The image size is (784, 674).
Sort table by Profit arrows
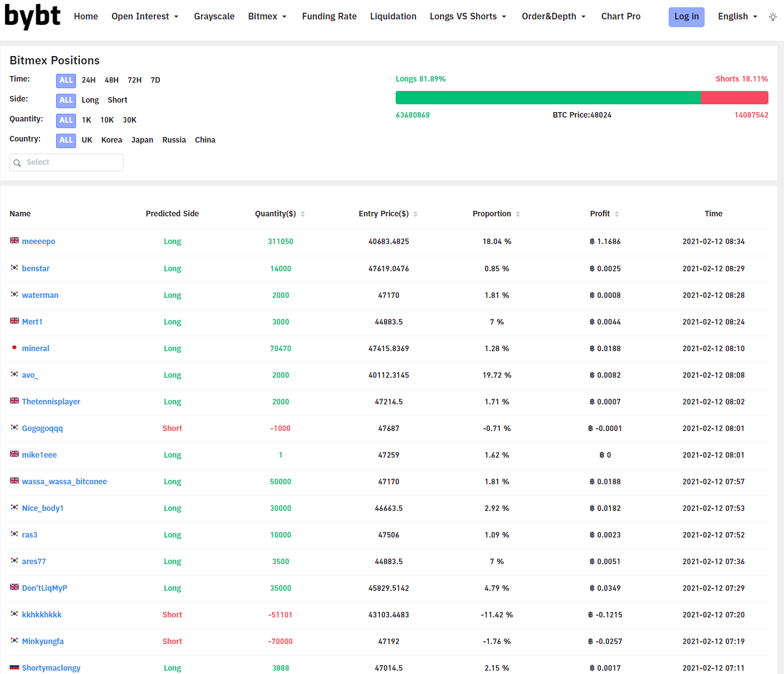[x=617, y=214]
